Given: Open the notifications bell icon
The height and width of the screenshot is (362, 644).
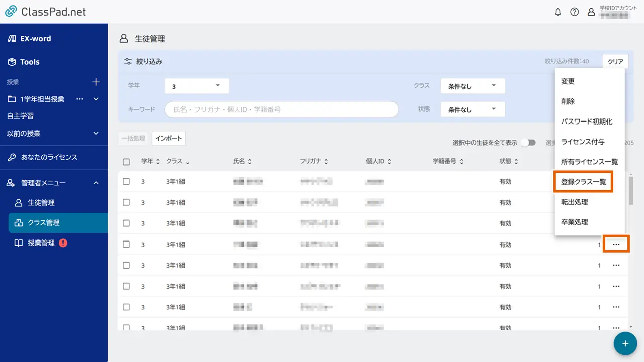Looking at the screenshot, I should tap(558, 12).
